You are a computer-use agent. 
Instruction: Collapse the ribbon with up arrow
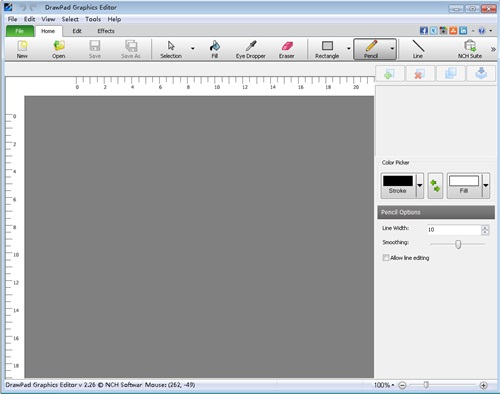pos(473,31)
